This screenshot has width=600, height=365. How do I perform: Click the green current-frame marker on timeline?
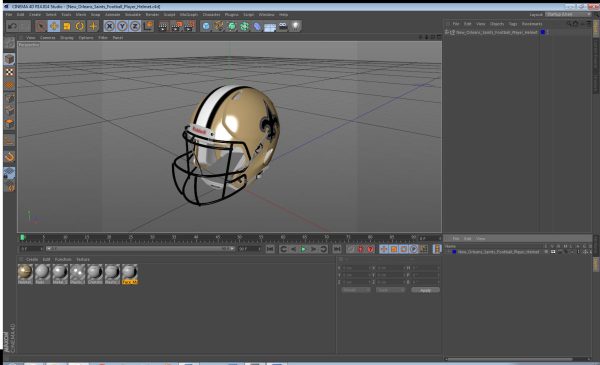pyautogui.click(x=22, y=238)
